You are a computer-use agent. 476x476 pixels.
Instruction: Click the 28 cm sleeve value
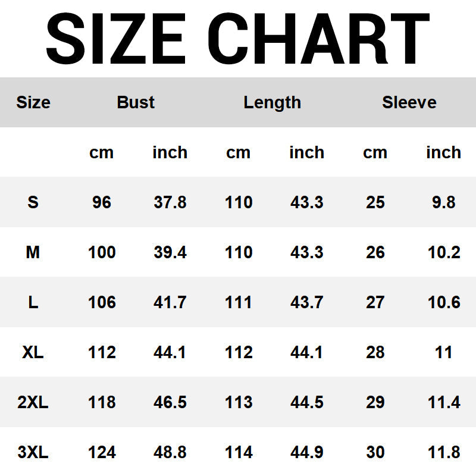375,352
